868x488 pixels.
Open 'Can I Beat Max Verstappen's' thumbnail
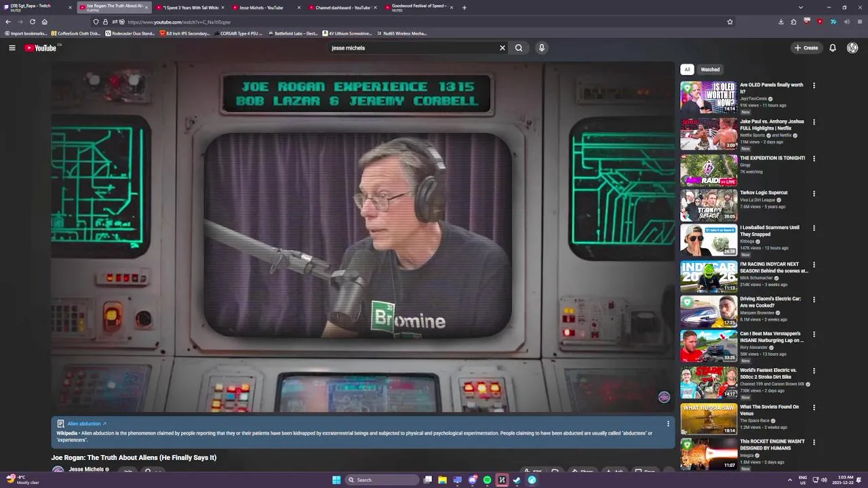point(709,346)
